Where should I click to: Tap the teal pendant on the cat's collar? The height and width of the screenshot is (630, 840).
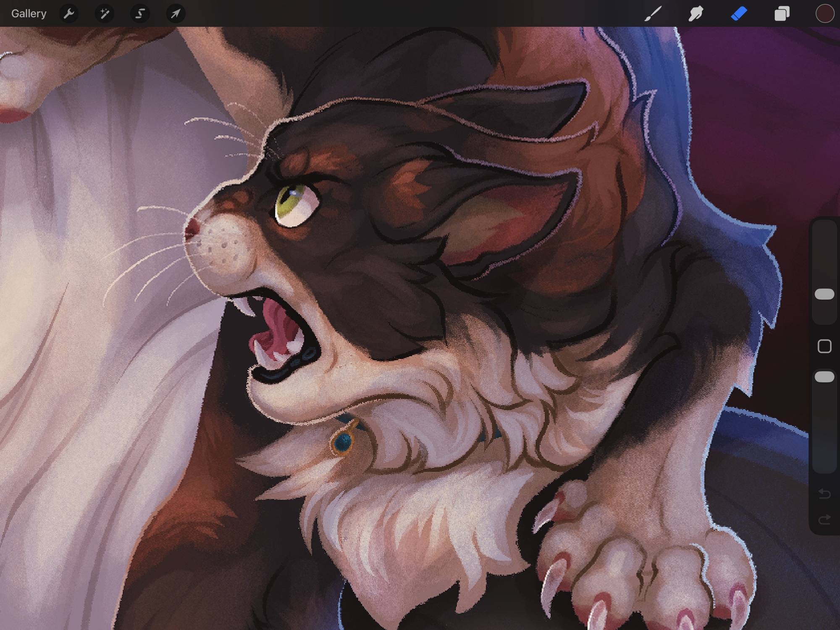344,441
